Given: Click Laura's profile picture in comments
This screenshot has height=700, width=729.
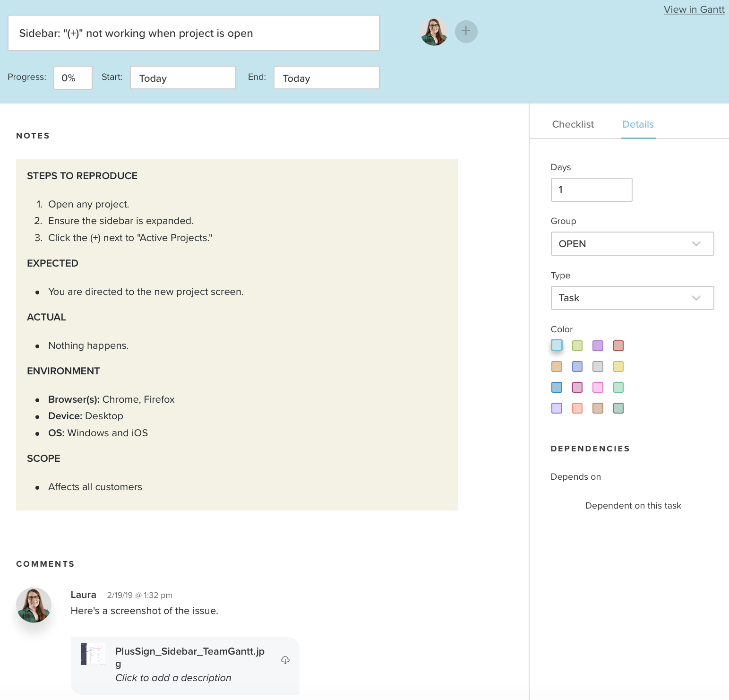Looking at the screenshot, I should coord(33,605).
